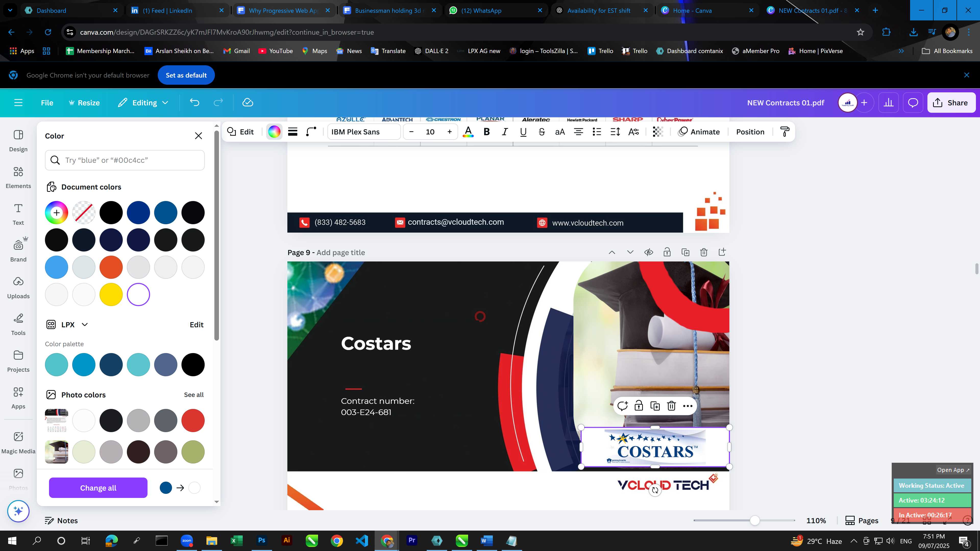Click the color search field

pos(125,160)
